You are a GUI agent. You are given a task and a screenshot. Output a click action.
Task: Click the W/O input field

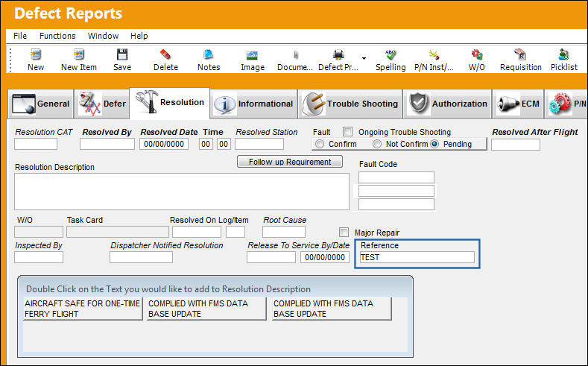coord(39,232)
